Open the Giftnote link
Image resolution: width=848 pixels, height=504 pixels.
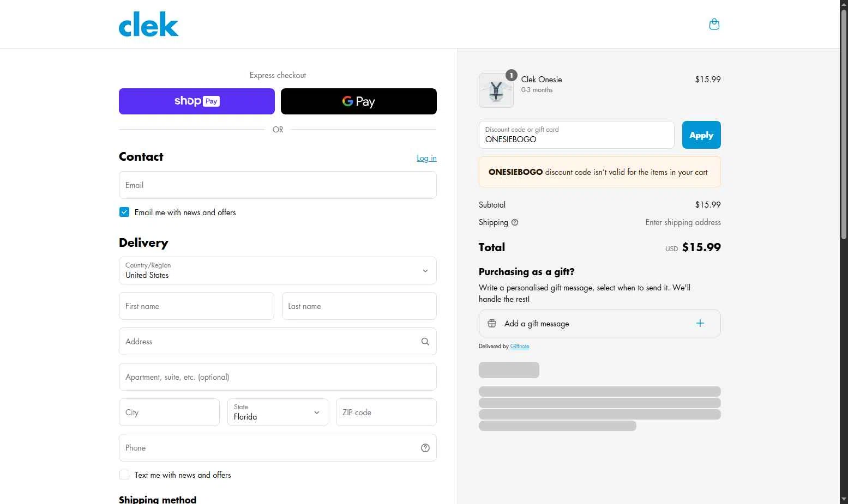520,347
